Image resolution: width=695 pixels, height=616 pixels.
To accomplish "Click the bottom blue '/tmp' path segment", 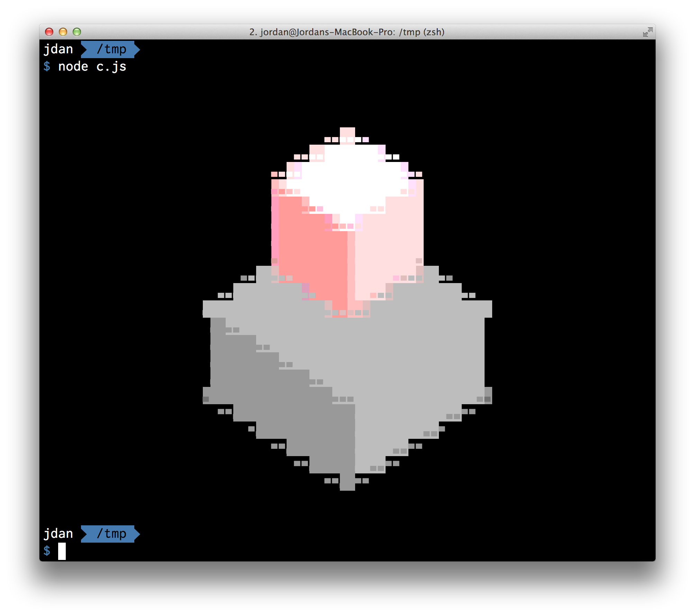I will 111,534.
